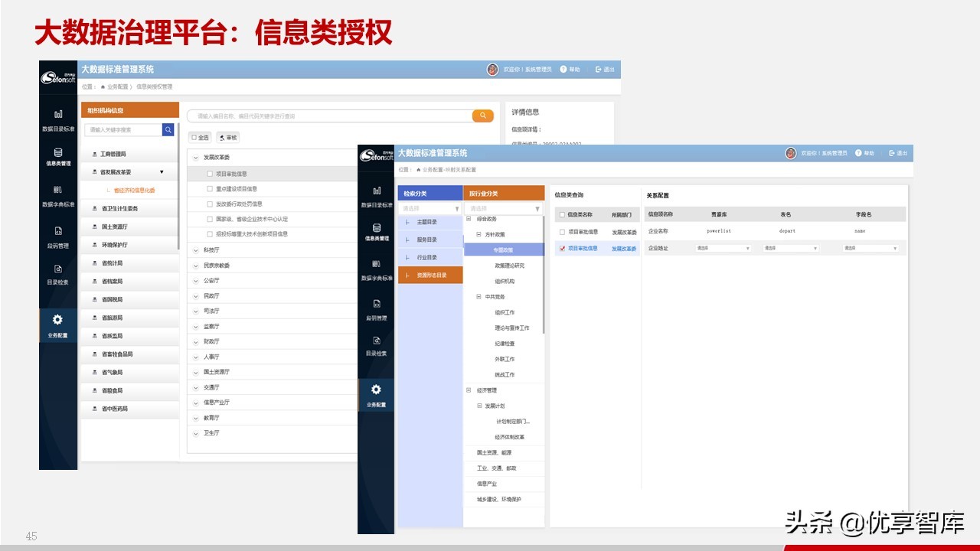Open 信息类管理 in front window sidebar
The width and height of the screenshot is (980, 551).
377,233
